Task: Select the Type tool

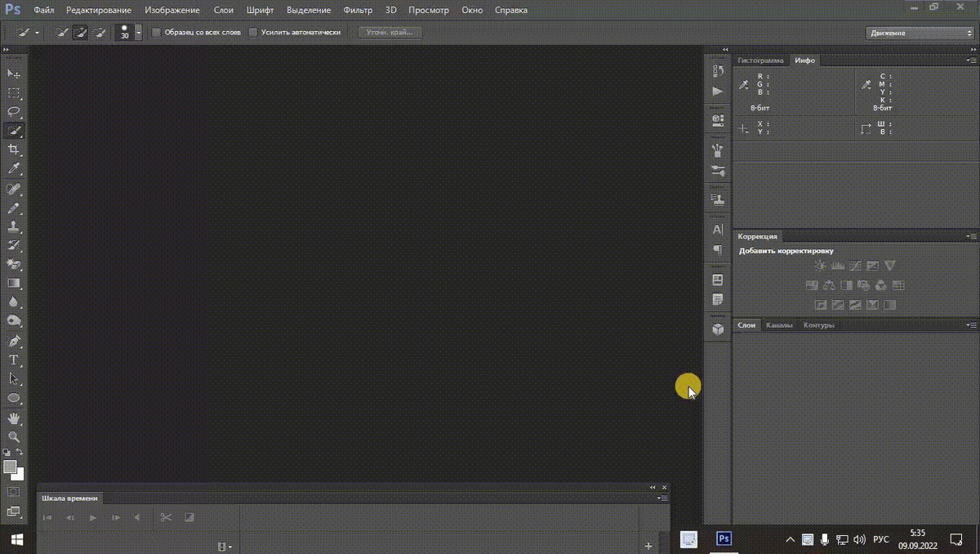Action: pyautogui.click(x=14, y=360)
